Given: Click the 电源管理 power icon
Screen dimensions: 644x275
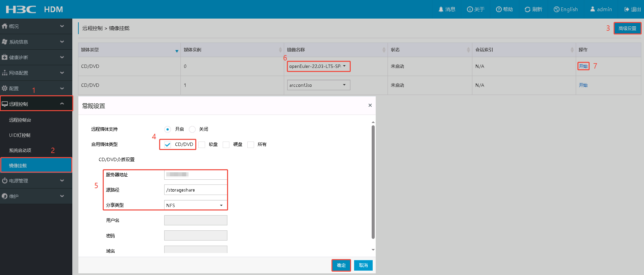Looking at the screenshot, I should pos(4,181).
